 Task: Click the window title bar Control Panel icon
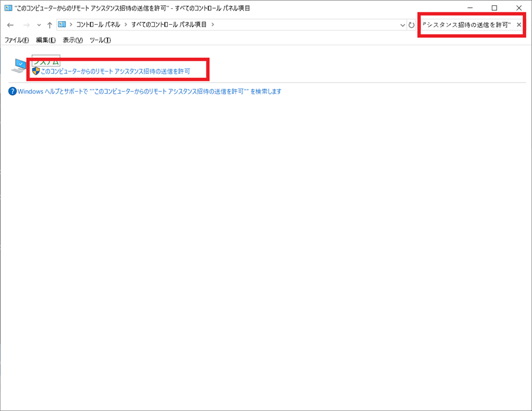[x=8, y=8]
